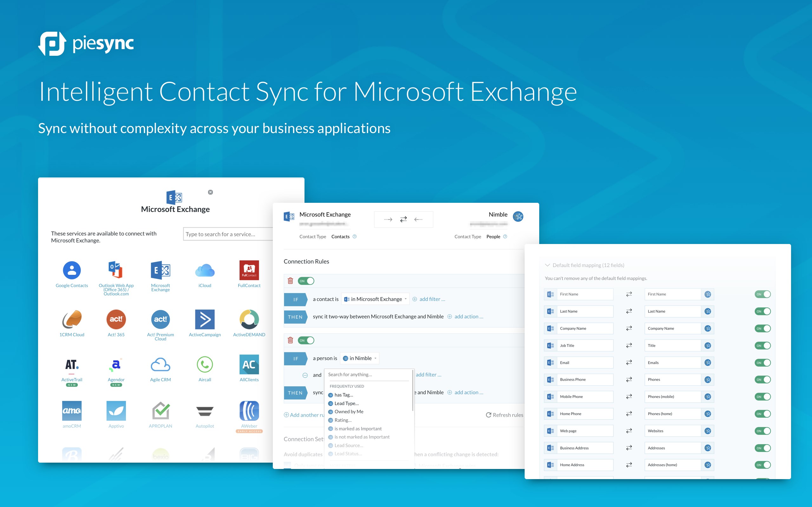Click the 'Refresh rules' link
The image size is (812, 507).
[504, 415]
